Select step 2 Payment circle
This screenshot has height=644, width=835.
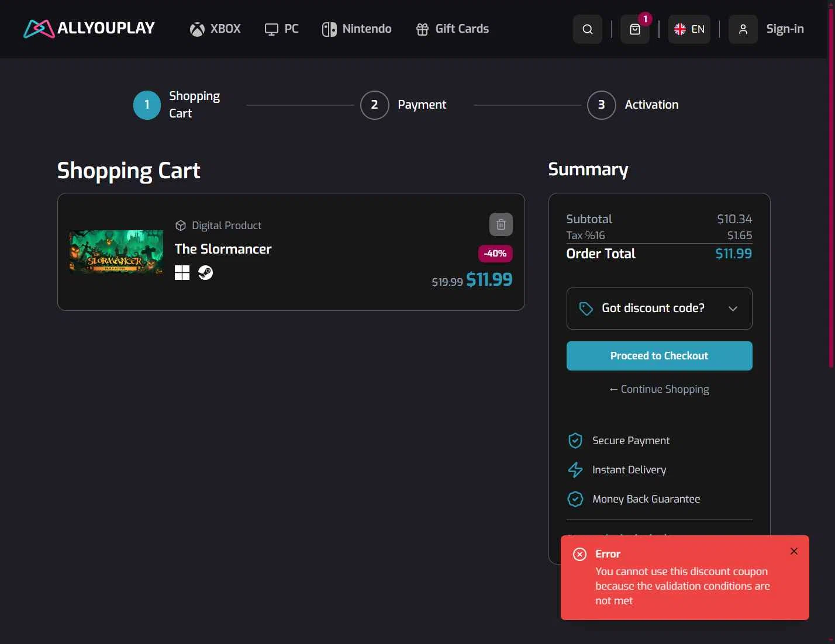point(374,105)
